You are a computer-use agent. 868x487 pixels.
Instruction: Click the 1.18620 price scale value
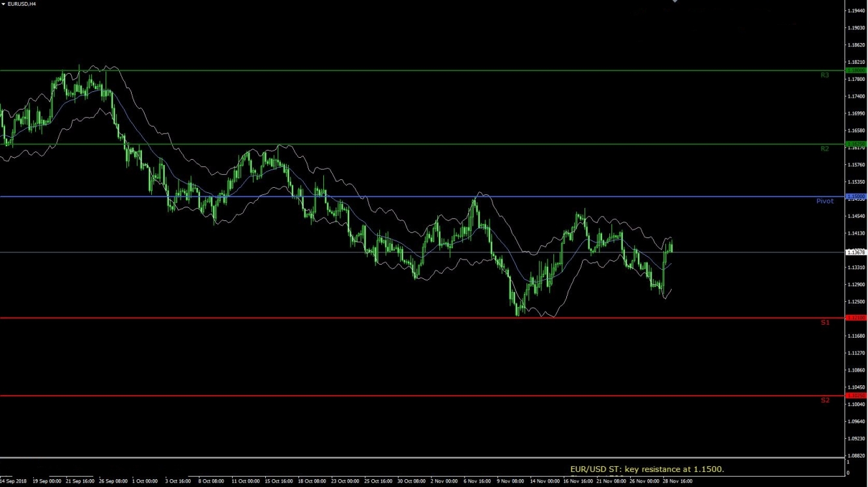[856, 46]
